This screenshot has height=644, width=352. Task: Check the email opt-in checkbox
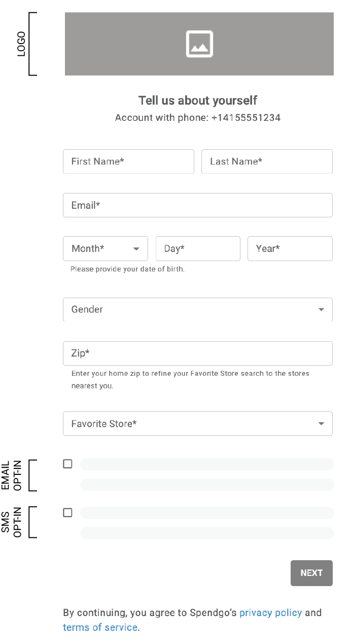[x=67, y=464]
